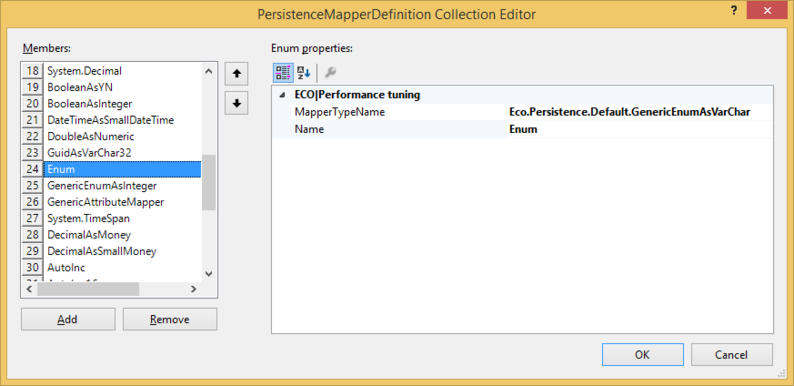Sort properties alphabetically

point(303,73)
